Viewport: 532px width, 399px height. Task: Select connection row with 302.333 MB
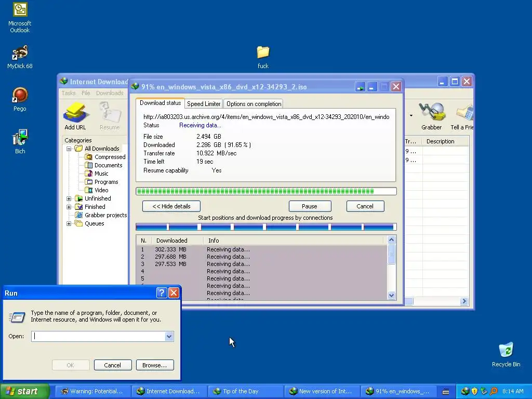[261, 249]
